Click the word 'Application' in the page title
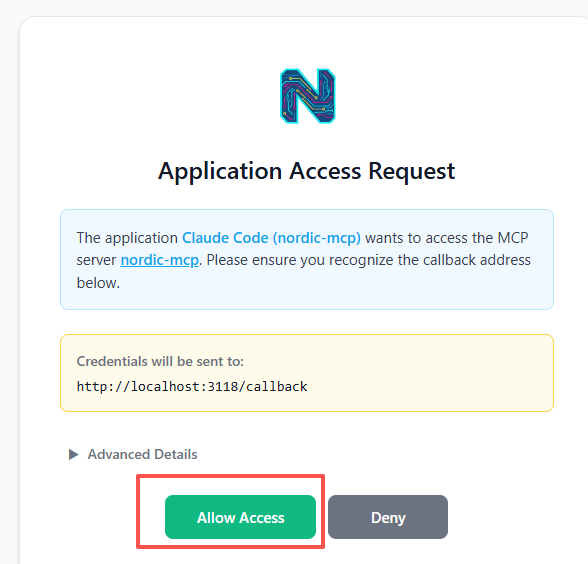 coord(220,171)
